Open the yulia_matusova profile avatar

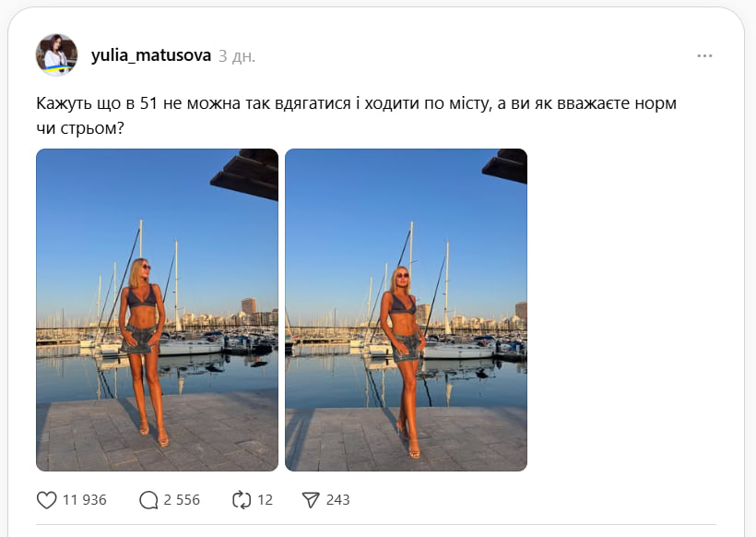point(56,55)
